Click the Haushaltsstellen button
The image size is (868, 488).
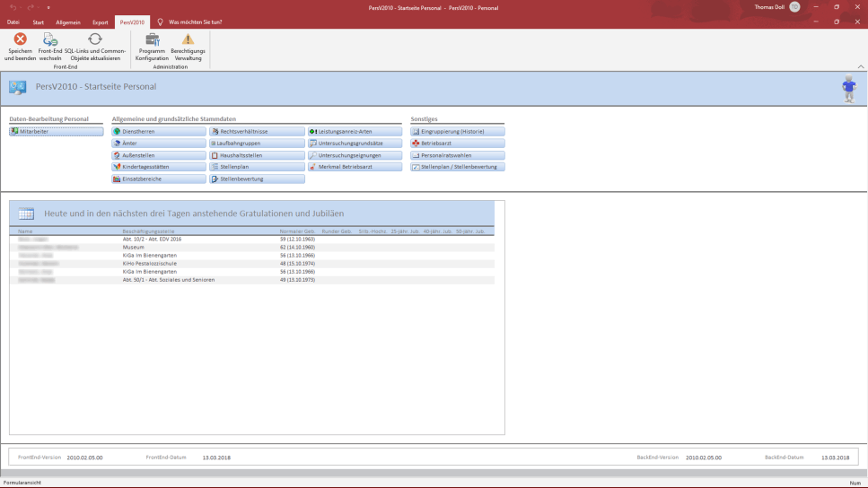(257, 155)
